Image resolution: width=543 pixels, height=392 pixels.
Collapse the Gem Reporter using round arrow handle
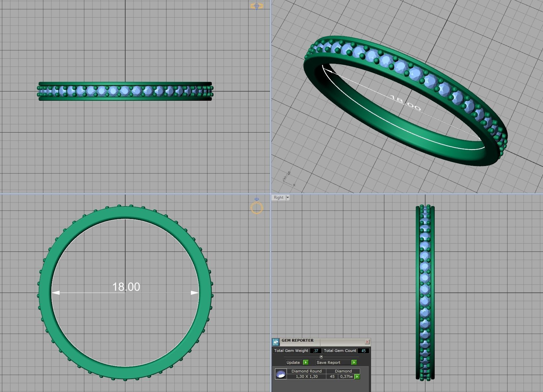point(321,357)
